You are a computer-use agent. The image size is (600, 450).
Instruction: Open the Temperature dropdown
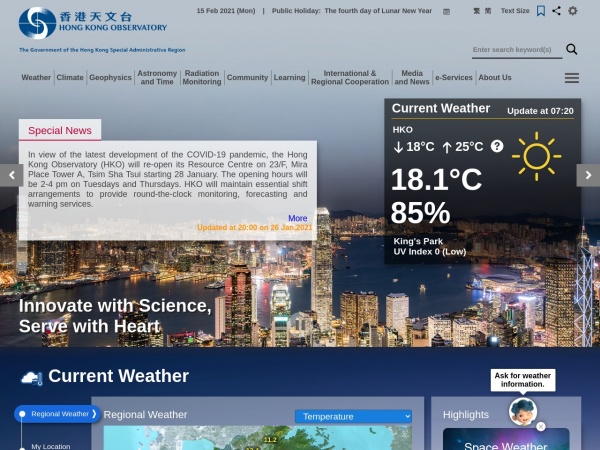[353, 416]
